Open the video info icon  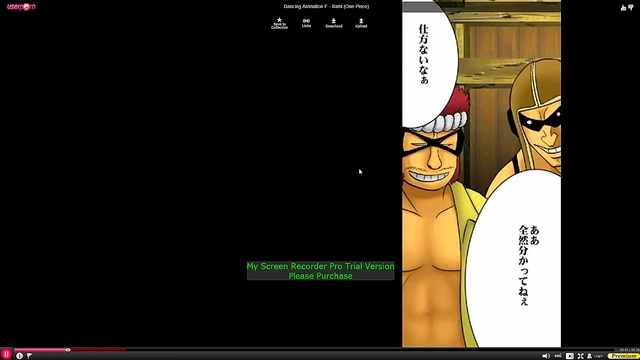(19, 356)
